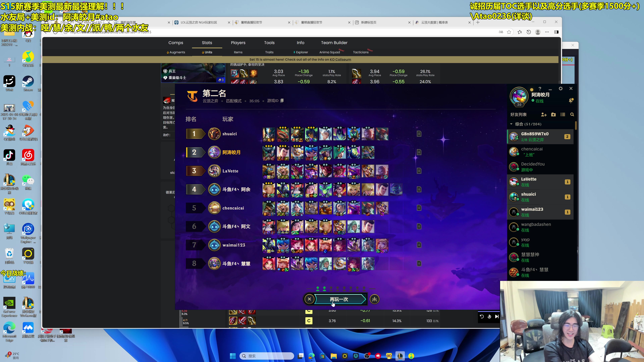This screenshot has width=644, height=362.
Task: Select friend DecidedYou in the list
Action: coord(540,167)
